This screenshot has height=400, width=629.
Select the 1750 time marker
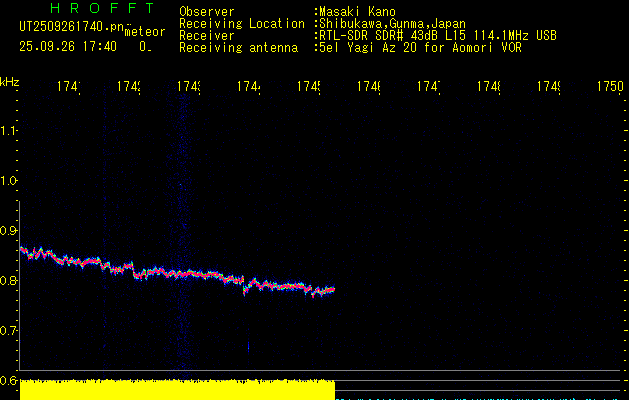pos(608,88)
